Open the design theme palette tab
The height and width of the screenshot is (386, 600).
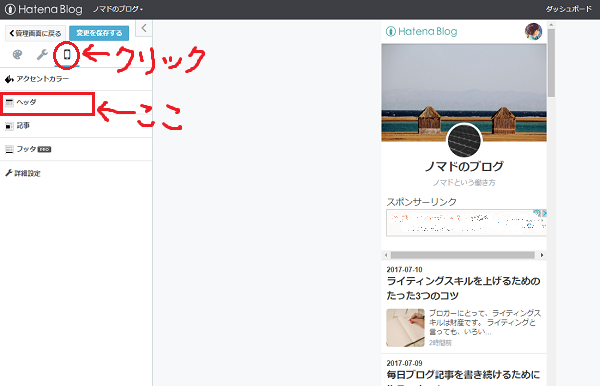click(17, 55)
